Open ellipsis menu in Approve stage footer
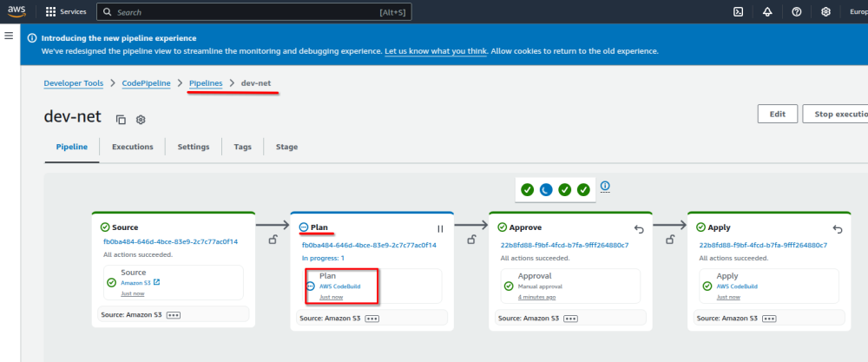Screen dimensions: 868x362 571,319
